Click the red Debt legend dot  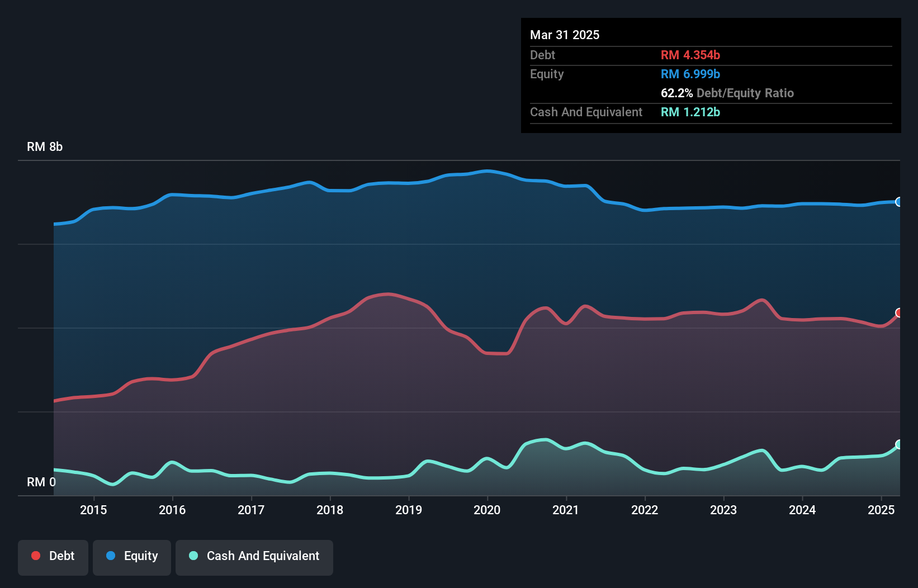[x=36, y=556]
